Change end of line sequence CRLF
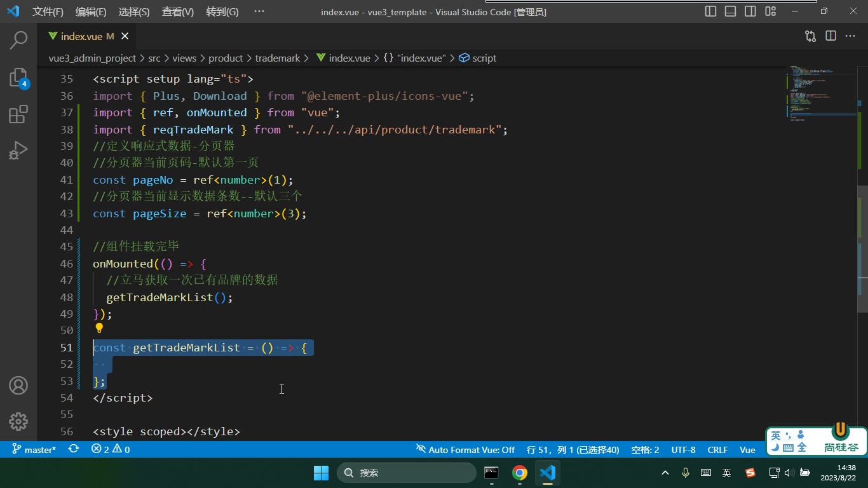 click(x=717, y=449)
